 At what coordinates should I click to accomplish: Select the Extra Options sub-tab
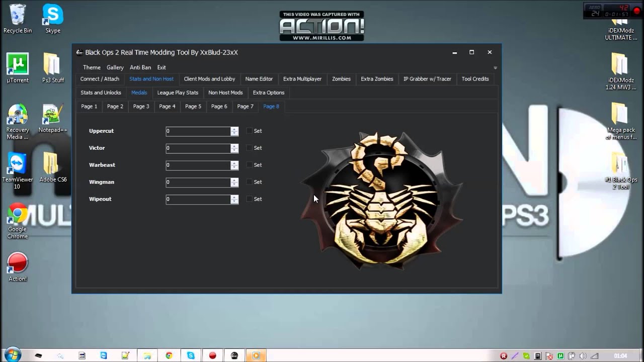click(x=269, y=93)
